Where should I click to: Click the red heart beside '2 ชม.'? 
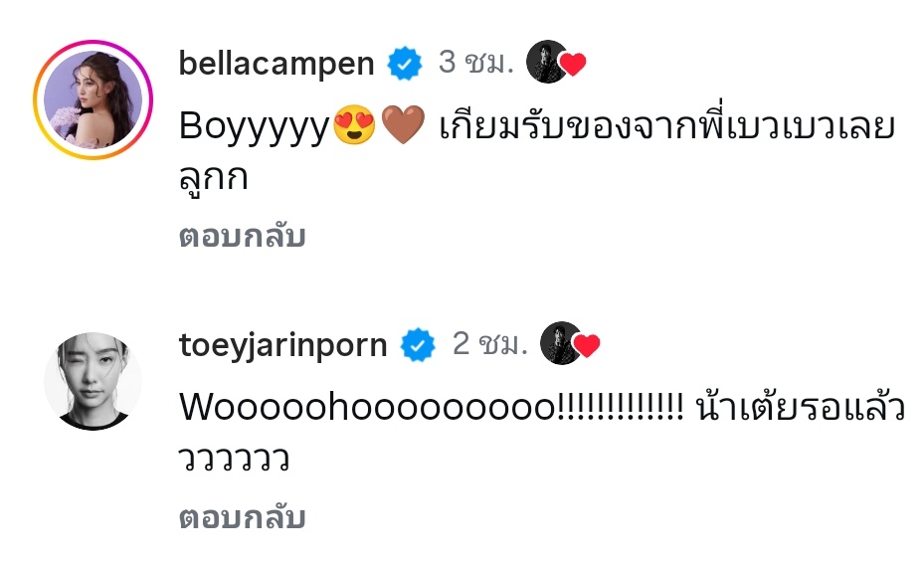coord(587,346)
